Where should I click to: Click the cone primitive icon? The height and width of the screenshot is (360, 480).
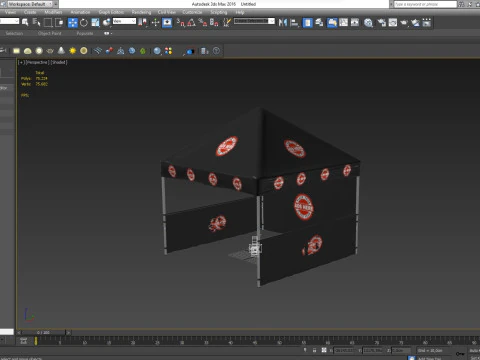tap(61, 51)
